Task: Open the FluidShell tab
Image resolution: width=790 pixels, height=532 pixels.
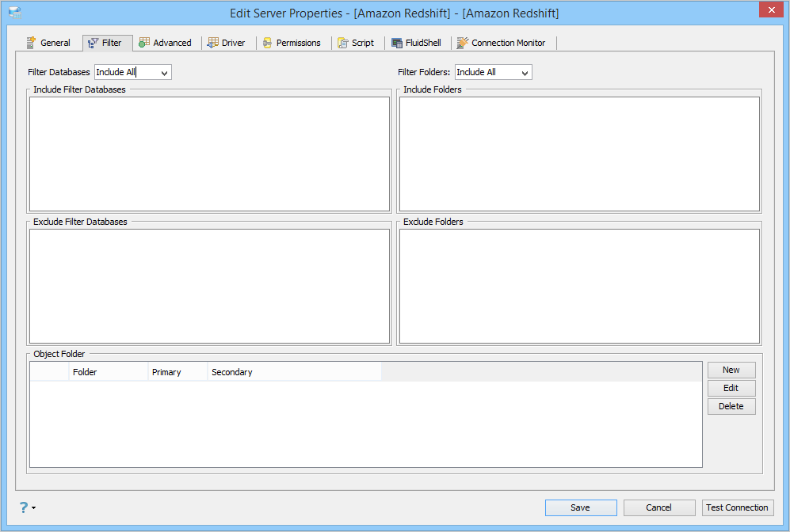Action: pyautogui.click(x=416, y=43)
